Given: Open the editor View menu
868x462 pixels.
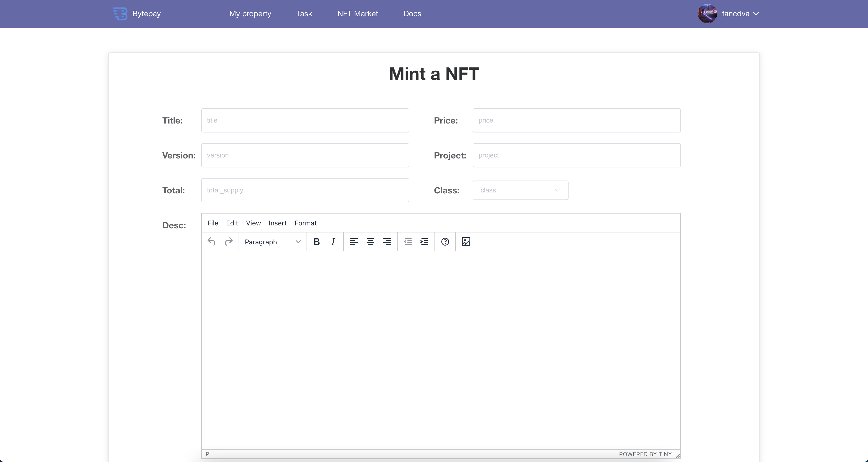Looking at the screenshot, I should point(253,223).
